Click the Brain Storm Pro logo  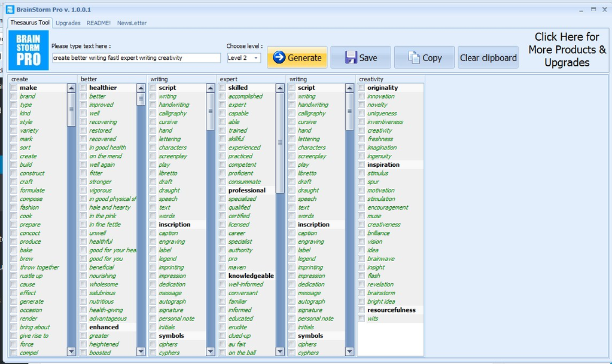click(29, 51)
